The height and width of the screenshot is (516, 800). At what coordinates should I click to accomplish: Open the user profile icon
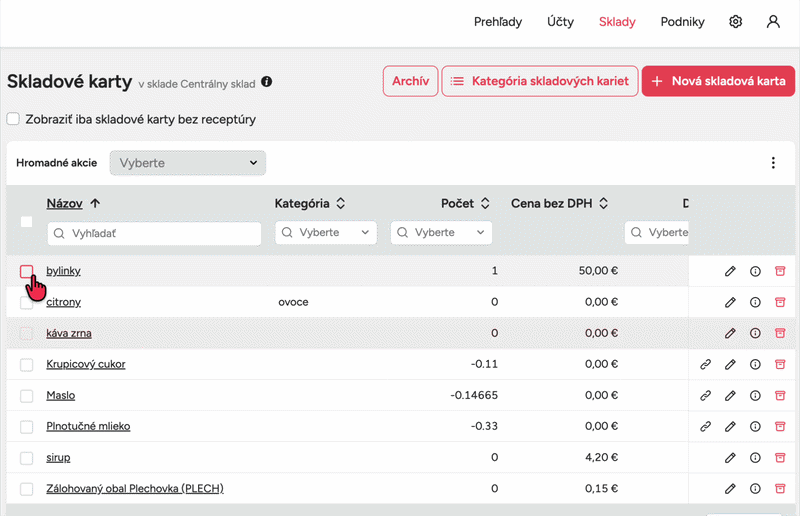pos(773,21)
